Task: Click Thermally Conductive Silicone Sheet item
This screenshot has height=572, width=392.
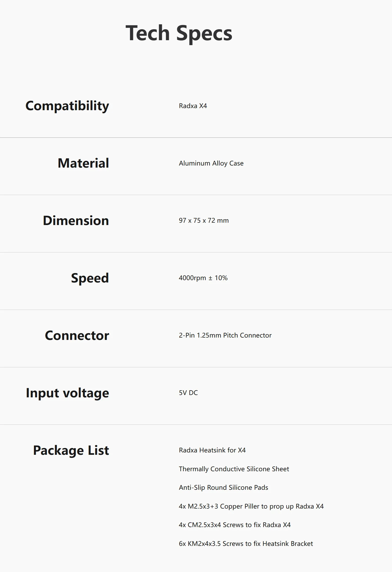Action: [234, 469]
